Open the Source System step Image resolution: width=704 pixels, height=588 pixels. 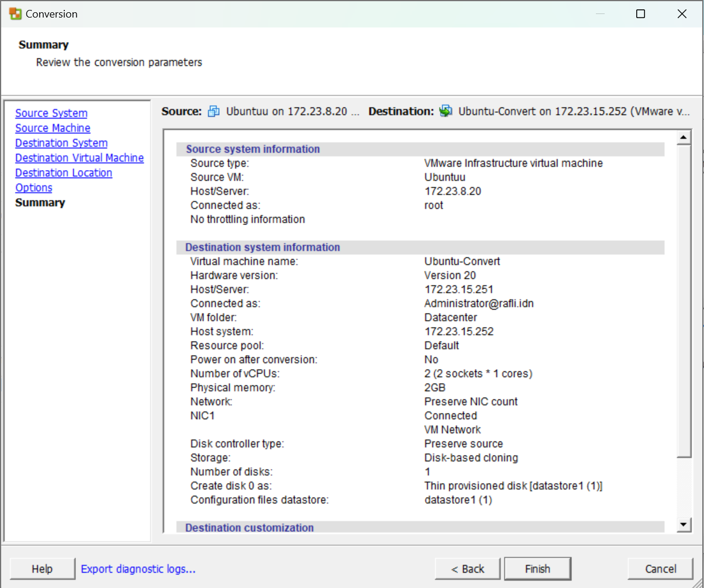[51, 113]
